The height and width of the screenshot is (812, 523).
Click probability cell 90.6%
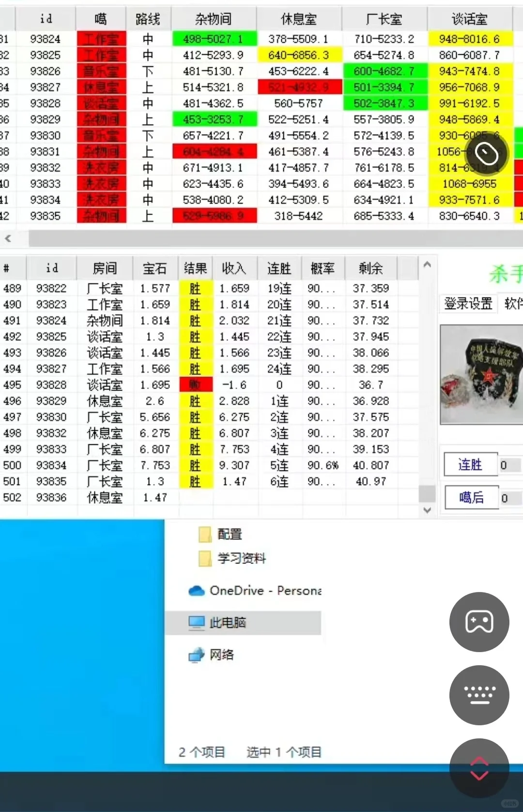coord(323,465)
